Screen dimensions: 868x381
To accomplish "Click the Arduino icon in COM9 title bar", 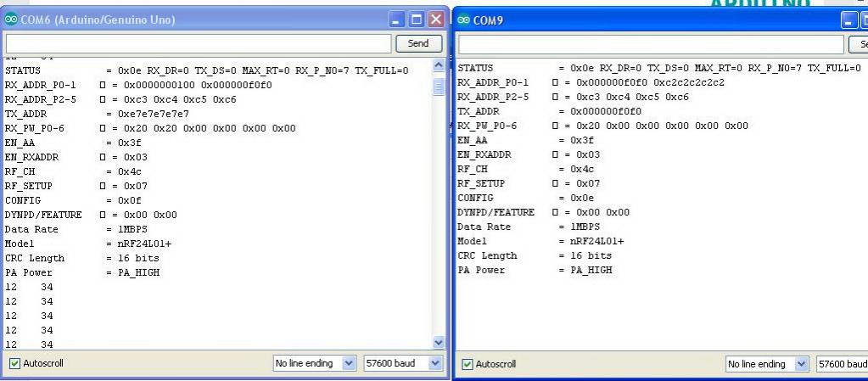I will (463, 20).
